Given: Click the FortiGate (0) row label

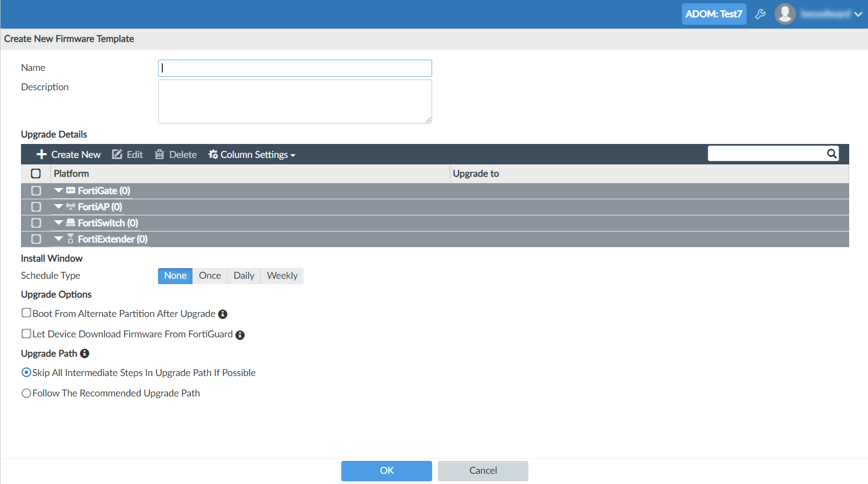Looking at the screenshot, I should [x=104, y=191].
